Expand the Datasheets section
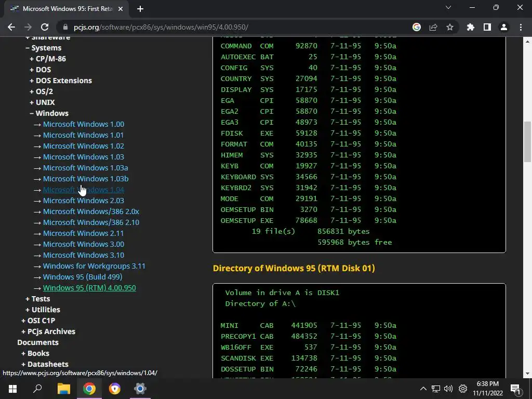 (45, 364)
